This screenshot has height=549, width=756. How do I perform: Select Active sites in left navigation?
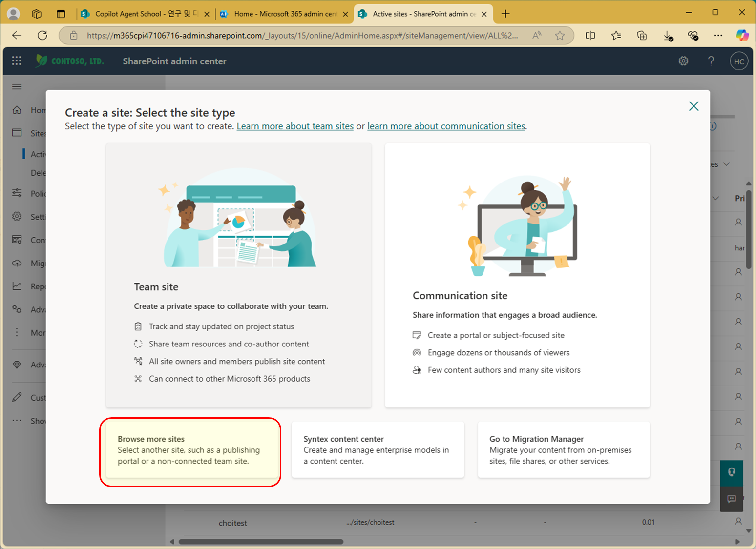38,154
